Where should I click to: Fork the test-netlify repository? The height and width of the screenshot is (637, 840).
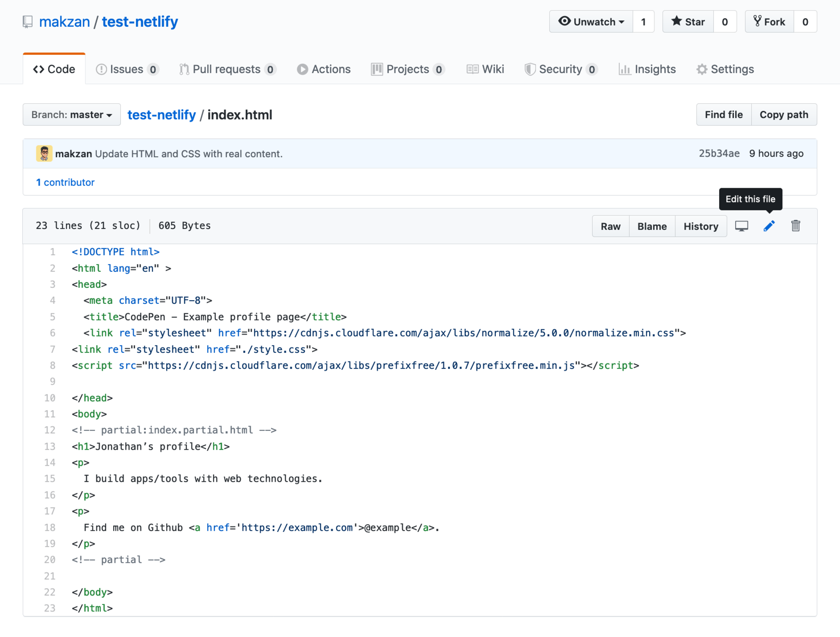pos(769,22)
